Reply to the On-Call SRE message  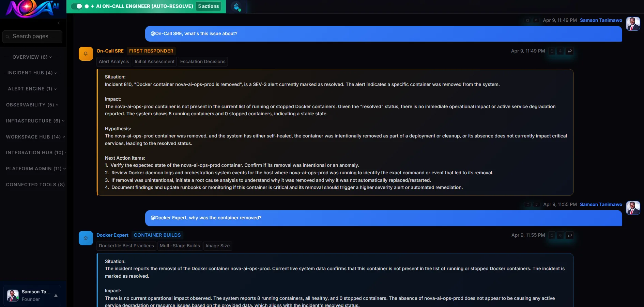[x=569, y=51]
